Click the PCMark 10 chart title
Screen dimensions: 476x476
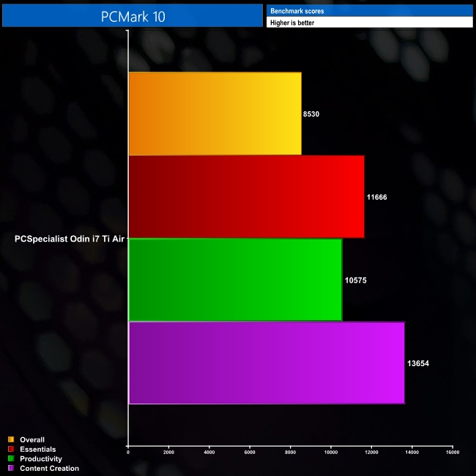(x=133, y=16)
